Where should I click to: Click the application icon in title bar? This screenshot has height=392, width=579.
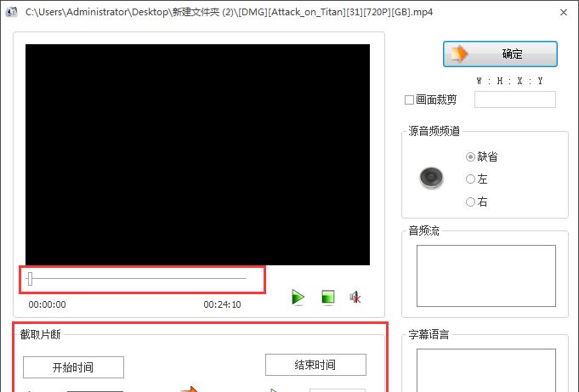coord(12,12)
